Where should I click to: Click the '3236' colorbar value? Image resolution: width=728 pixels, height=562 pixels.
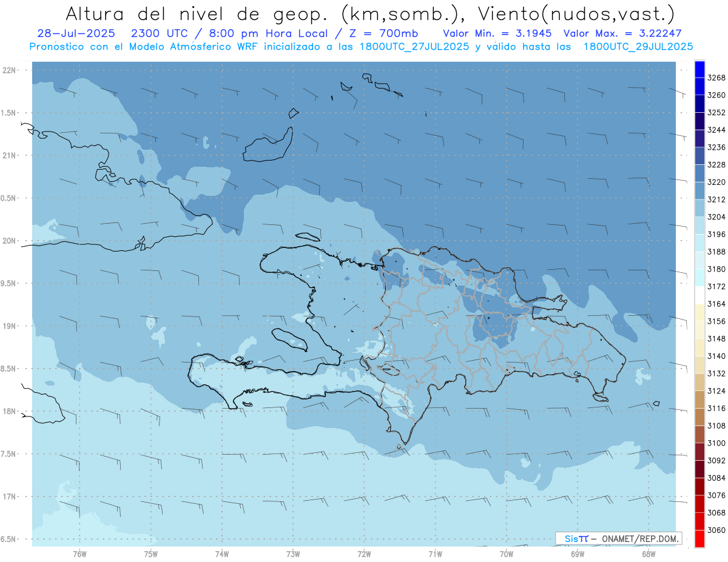[x=716, y=147]
